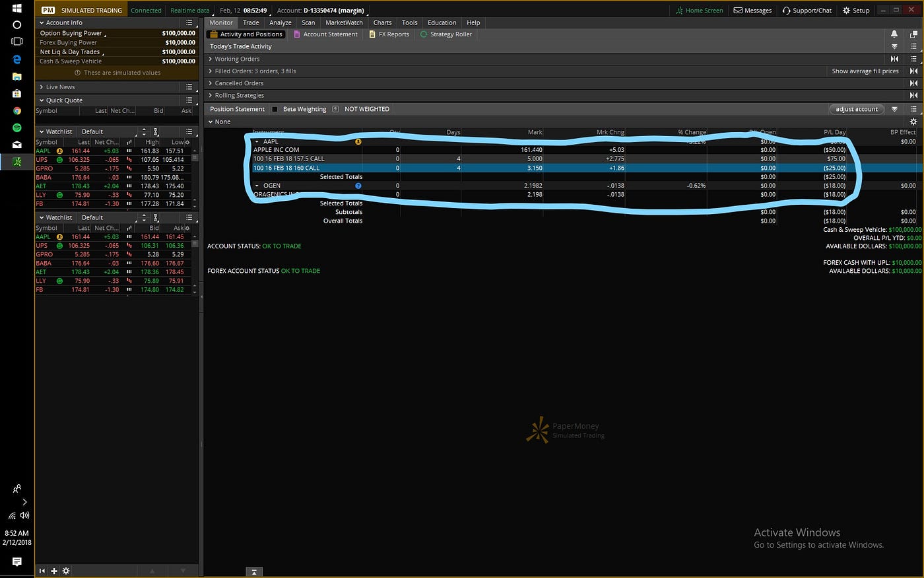Open the Account Info panel menu icon
This screenshot has height=578, width=924.
pos(189,22)
